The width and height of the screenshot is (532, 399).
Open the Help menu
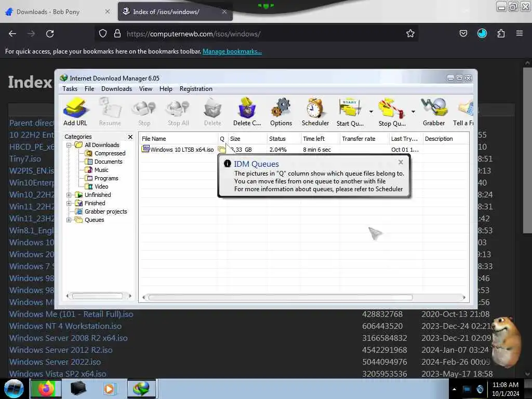tap(166, 89)
